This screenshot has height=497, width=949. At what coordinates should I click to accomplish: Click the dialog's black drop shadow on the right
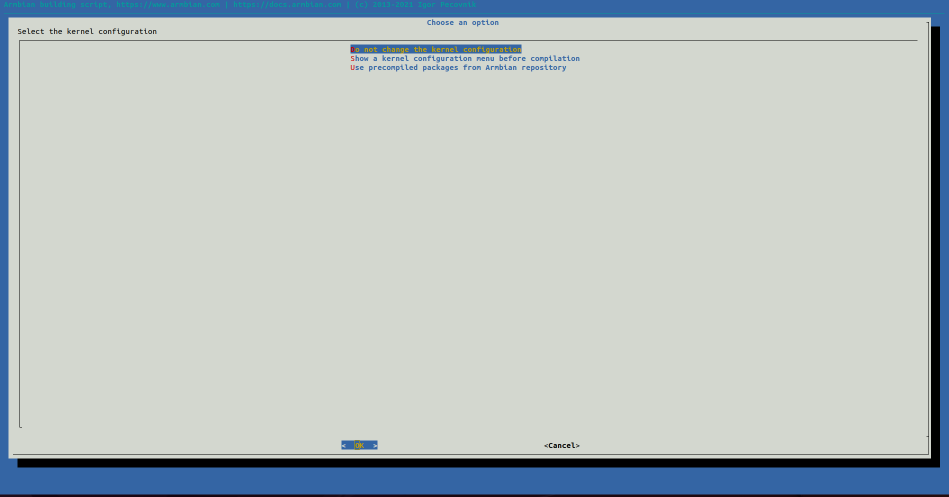(x=934, y=250)
